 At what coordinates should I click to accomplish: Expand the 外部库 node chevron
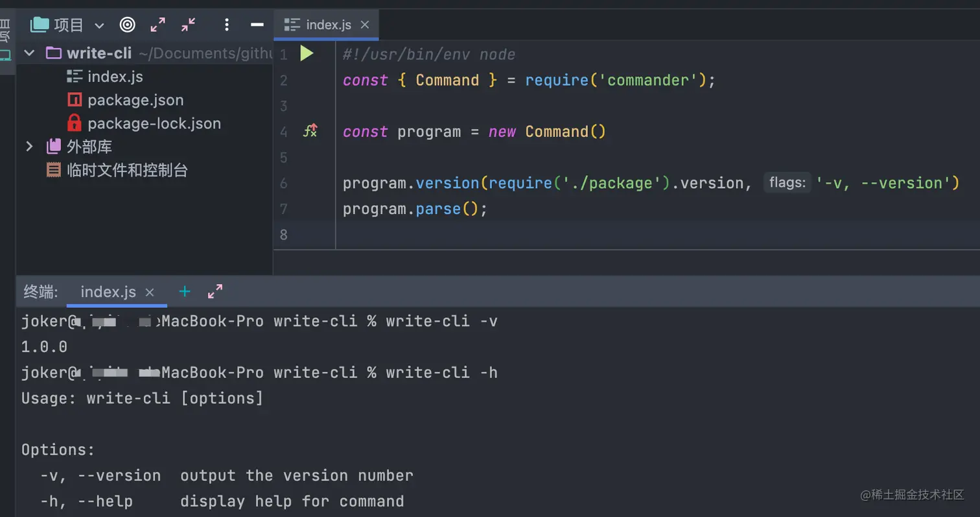click(29, 146)
